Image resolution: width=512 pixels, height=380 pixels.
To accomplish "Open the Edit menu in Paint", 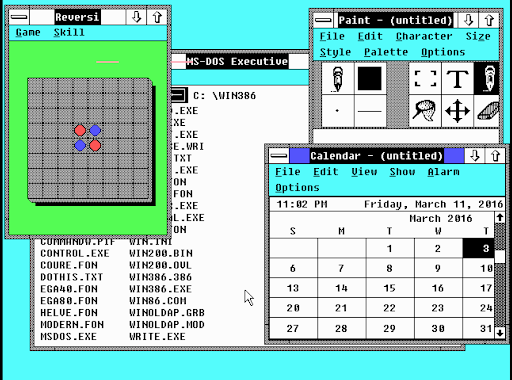I will [370, 36].
